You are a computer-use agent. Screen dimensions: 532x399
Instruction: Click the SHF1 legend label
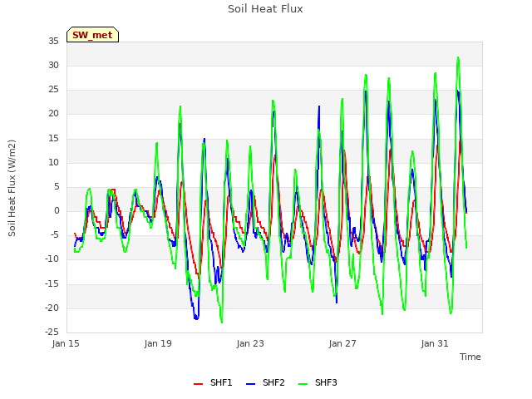pyautogui.click(x=221, y=382)
